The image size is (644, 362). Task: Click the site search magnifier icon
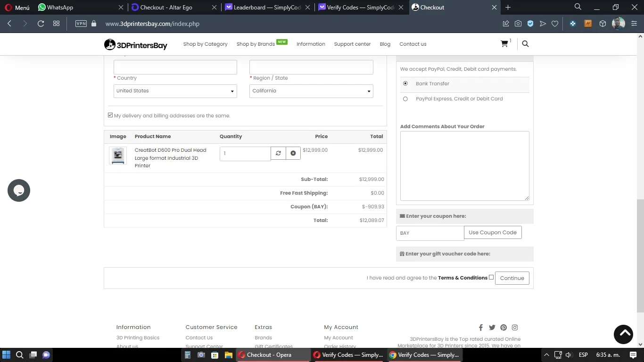525,44
